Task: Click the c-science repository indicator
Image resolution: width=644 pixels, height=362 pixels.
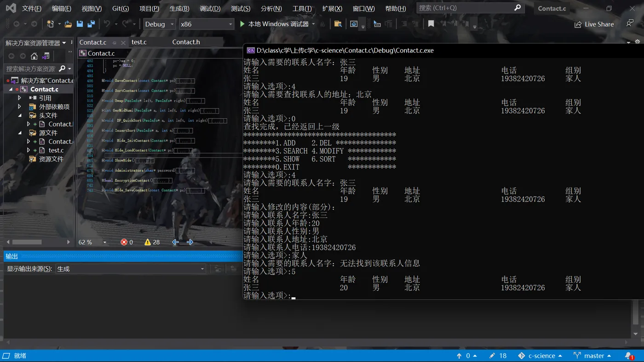Action: click(x=540, y=356)
